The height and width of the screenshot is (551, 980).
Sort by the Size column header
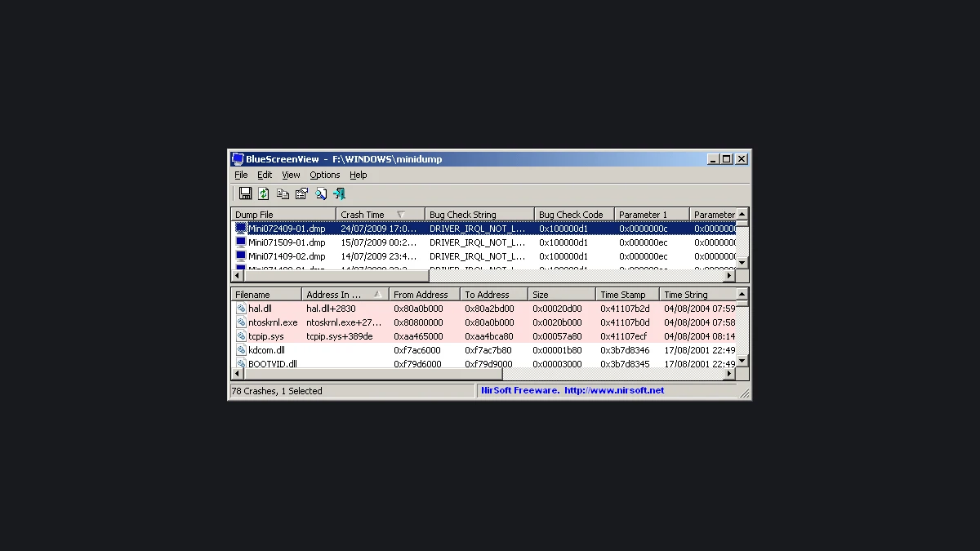[561, 295]
